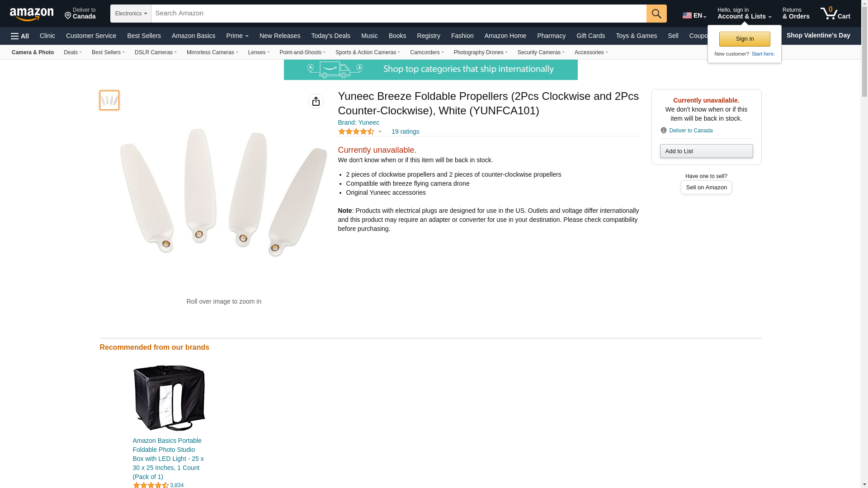
Task: Open the shopping cart icon
Action: coord(835,14)
